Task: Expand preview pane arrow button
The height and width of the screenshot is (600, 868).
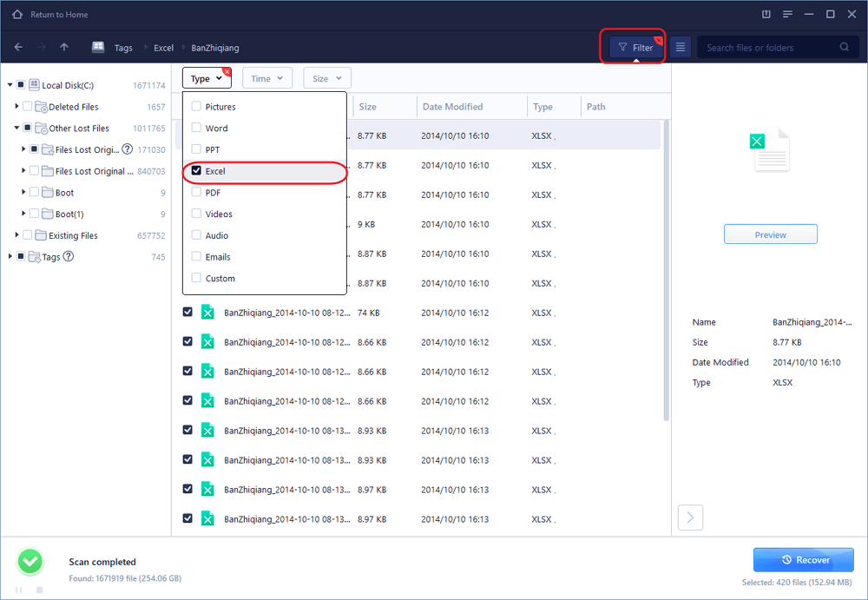Action: coord(690,518)
